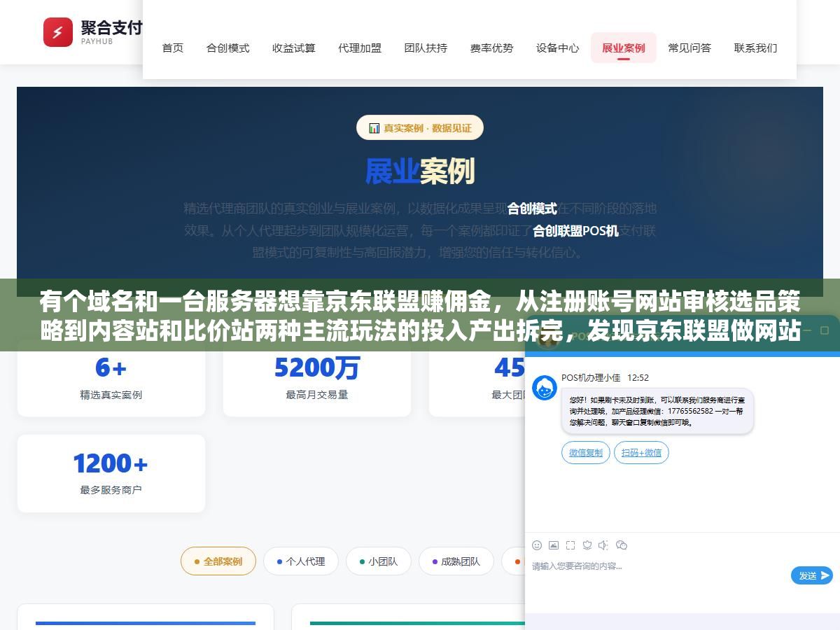840x630 pixels.
Task: Click the 京东联盟 headline overlay text
Action: tap(420, 316)
